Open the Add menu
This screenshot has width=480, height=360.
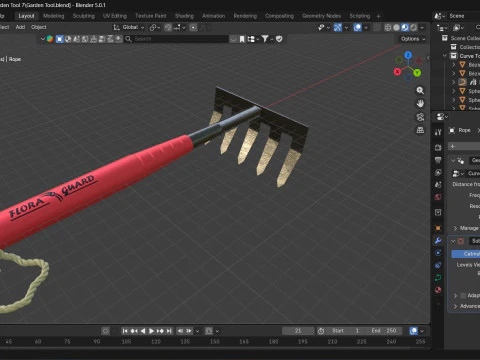point(20,27)
